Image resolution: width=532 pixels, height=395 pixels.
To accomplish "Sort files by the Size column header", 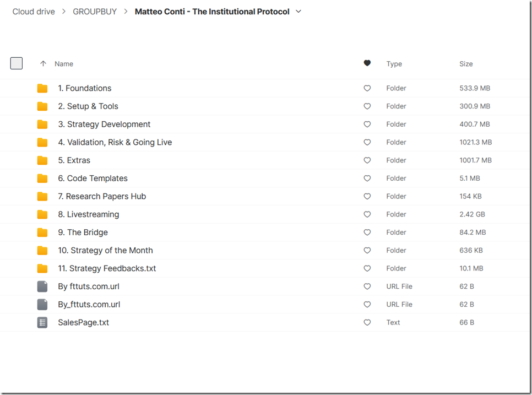I will (x=466, y=64).
